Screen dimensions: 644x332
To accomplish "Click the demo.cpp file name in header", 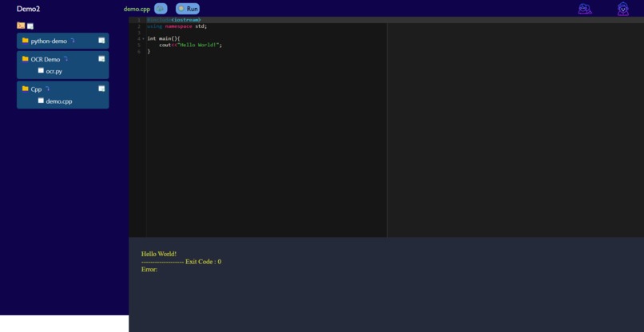I will [137, 9].
